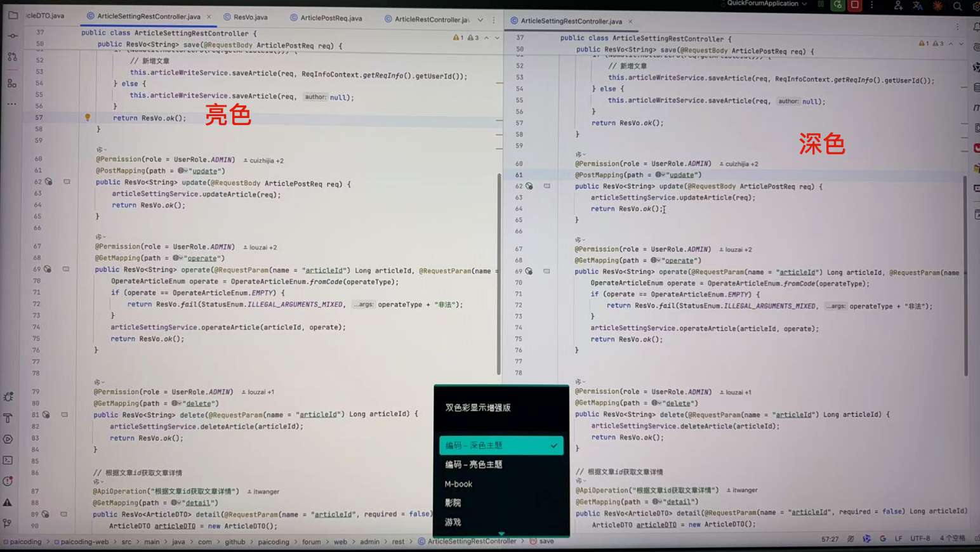The height and width of the screenshot is (552, 980).
Task: Click the lightbulb quick-fix icon on line 57
Action: click(x=88, y=117)
